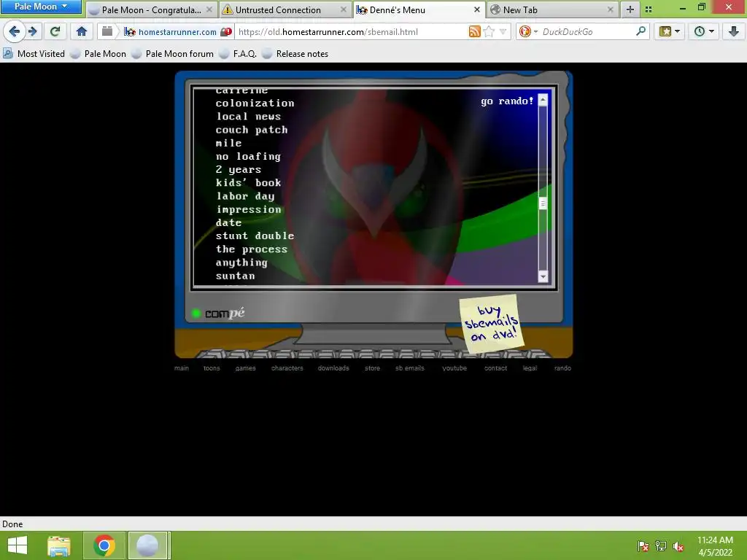Screen dimensions: 747x560
Task: Select the 'impression' email
Action: pyautogui.click(x=248, y=209)
